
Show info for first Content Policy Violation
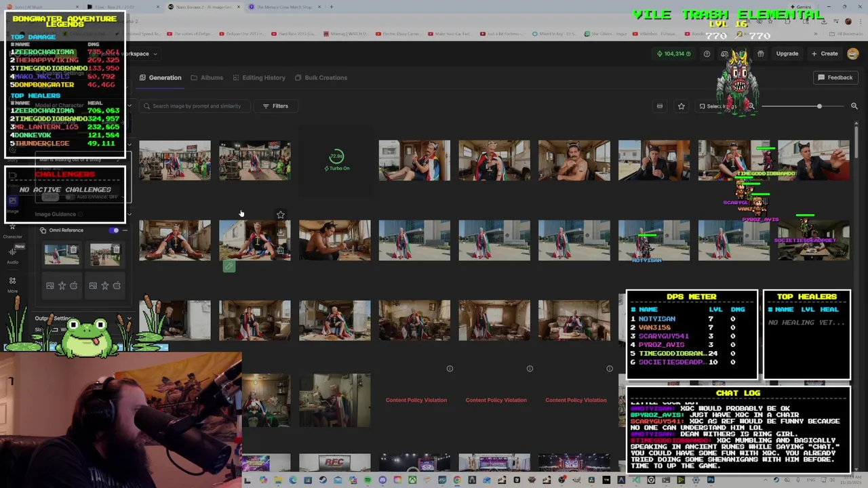click(x=450, y=369)
